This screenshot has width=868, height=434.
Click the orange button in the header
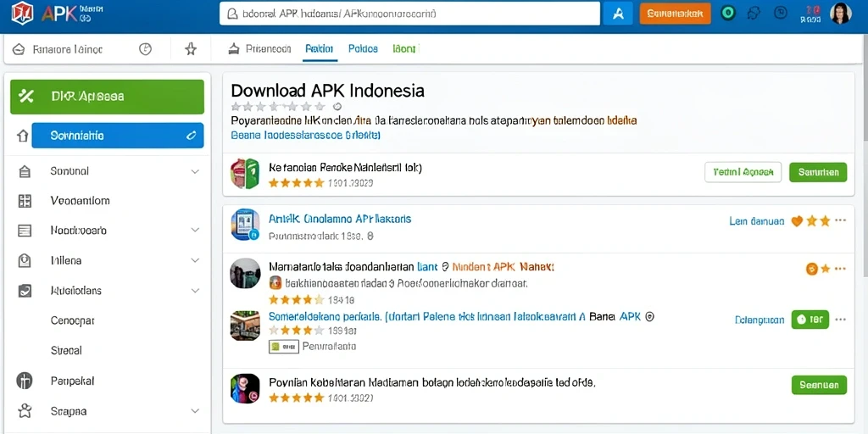(675, 14)
